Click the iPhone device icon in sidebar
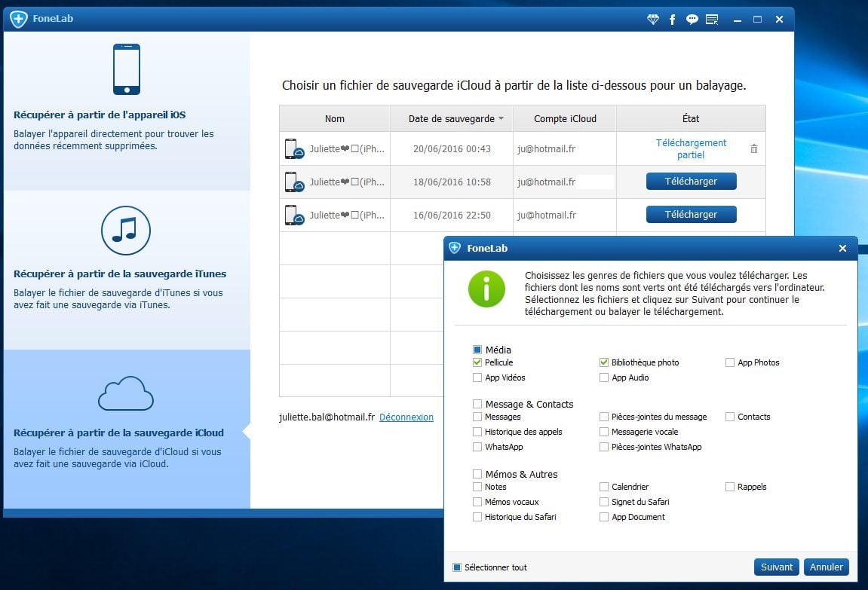868x590 pixels. click(x=127, y=69)
